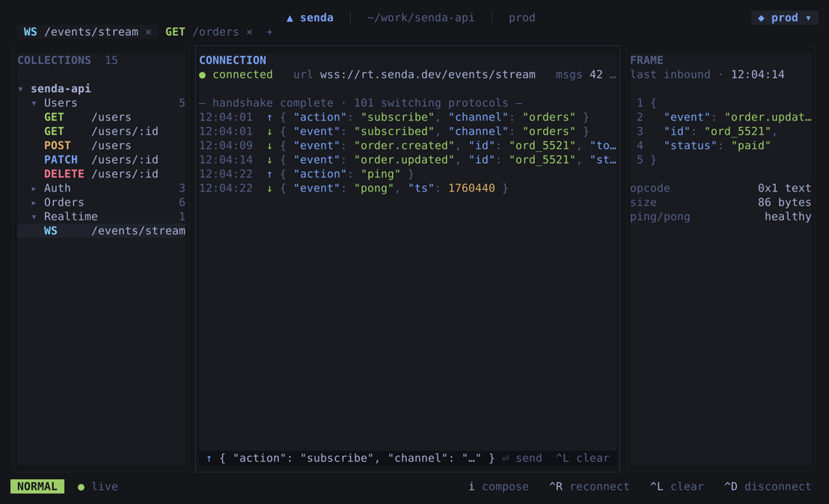The image size is (829, 504).
Task: Select the 12:04:22 ping action message
Action: pyautogui.click(x=408, y=173)
